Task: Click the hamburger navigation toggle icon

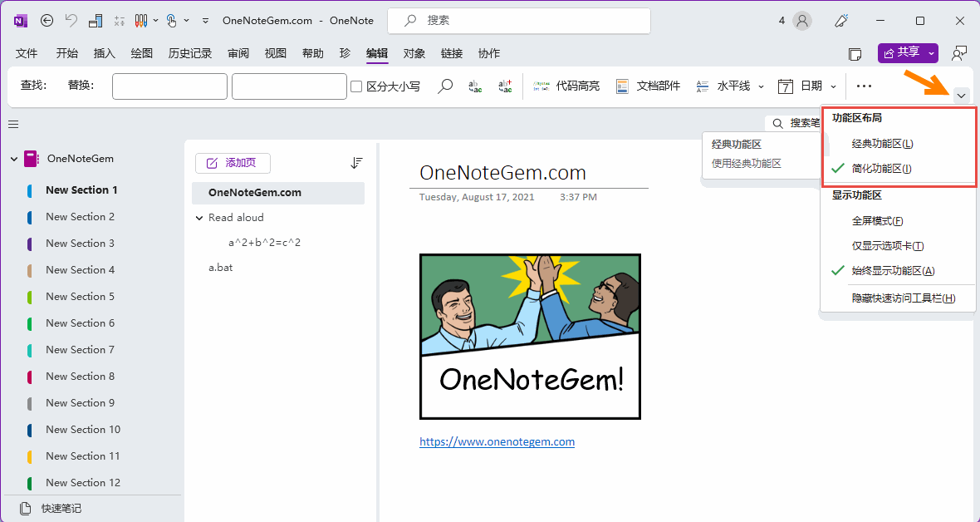Action: tap(13, 125)
